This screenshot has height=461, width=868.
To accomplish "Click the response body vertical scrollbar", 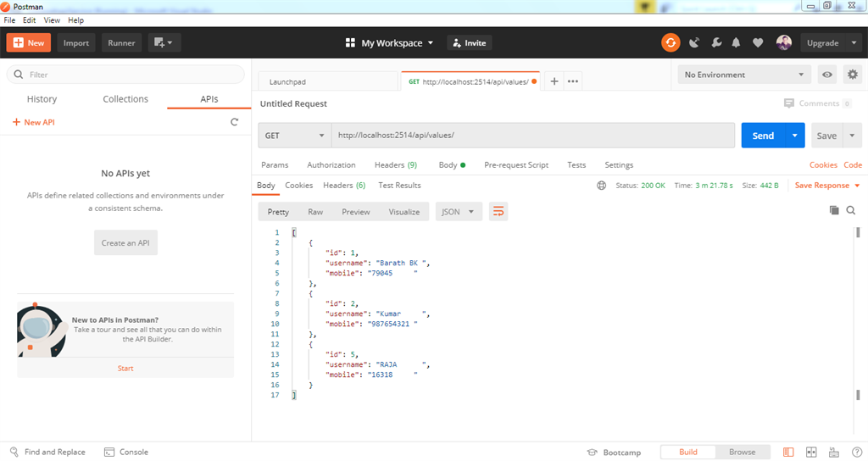I will point(859,233).
